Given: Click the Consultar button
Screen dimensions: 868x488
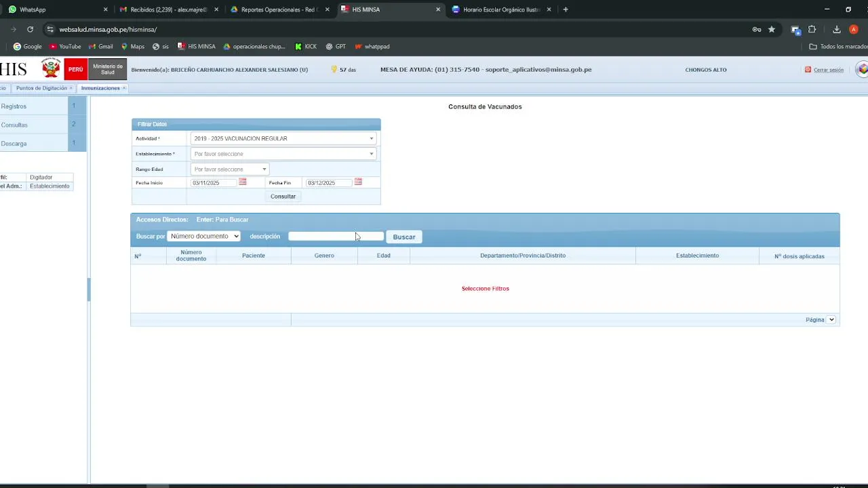Looking at the screenshot, I should [283, 197].
